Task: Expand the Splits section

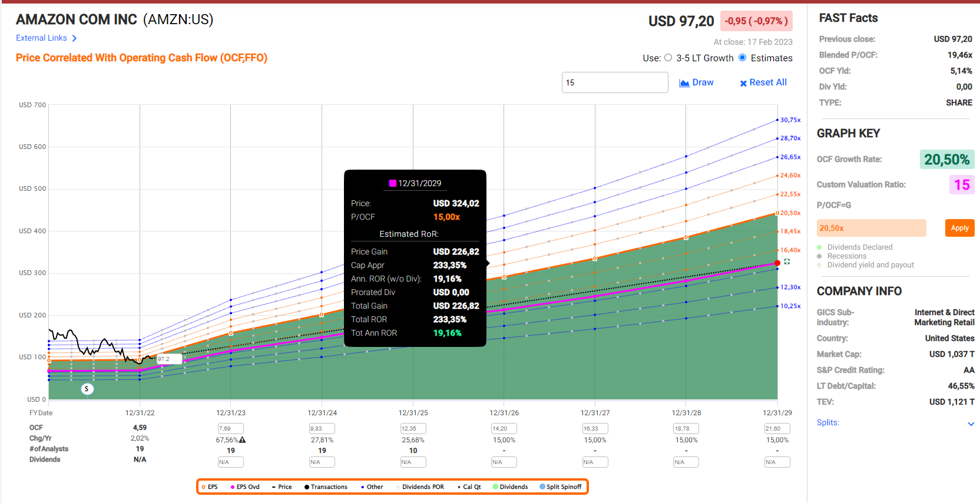Action: [x=971, y=423]
